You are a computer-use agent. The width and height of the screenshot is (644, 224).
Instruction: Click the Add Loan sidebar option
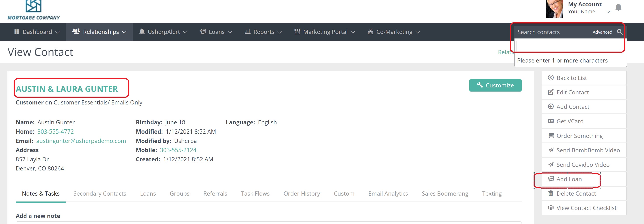[x=569, y=179]
